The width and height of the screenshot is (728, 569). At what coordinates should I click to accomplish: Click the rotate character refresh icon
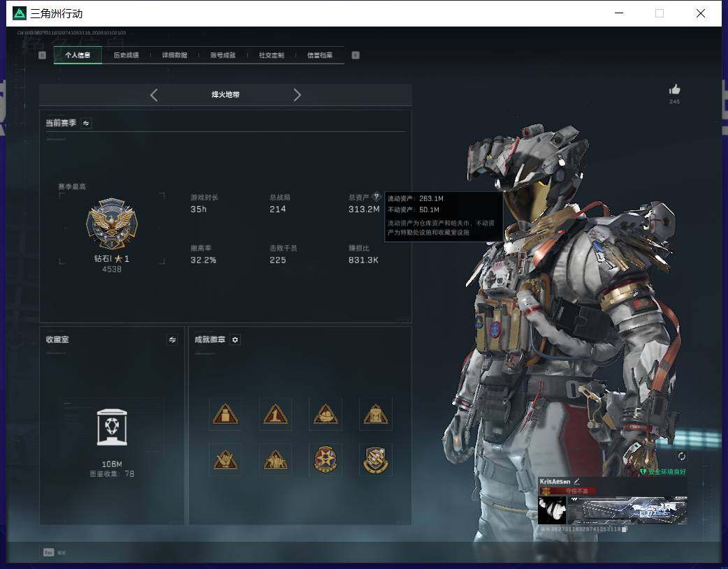[682, 456]
